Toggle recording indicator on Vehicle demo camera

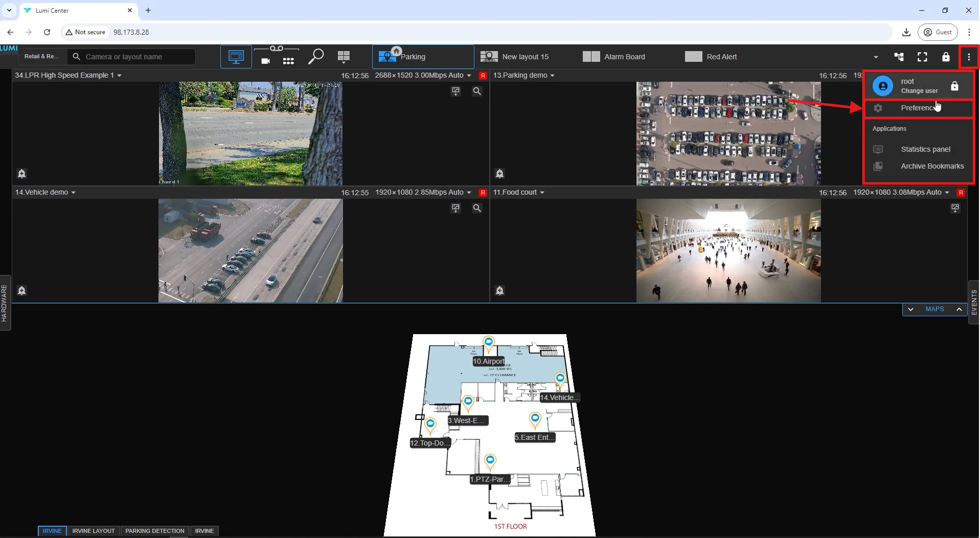coord(483,193)
